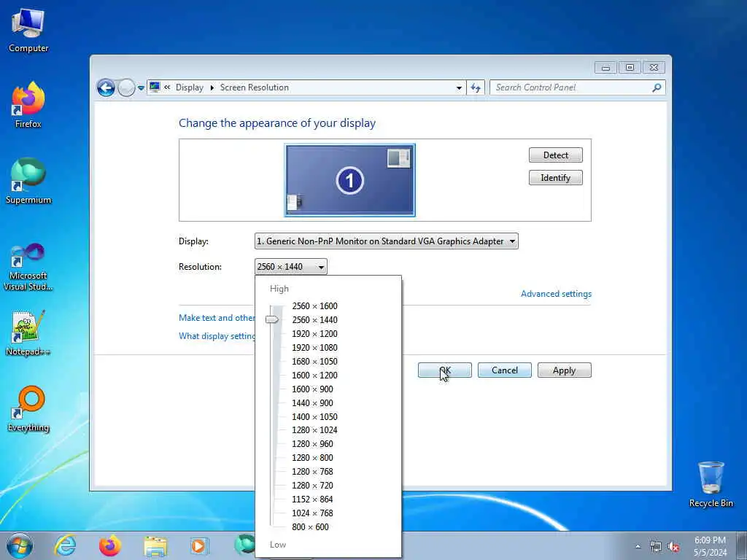Set resolution to 800 × 600
The width and height of the screenshot is (747, 560).
(310, 526)
